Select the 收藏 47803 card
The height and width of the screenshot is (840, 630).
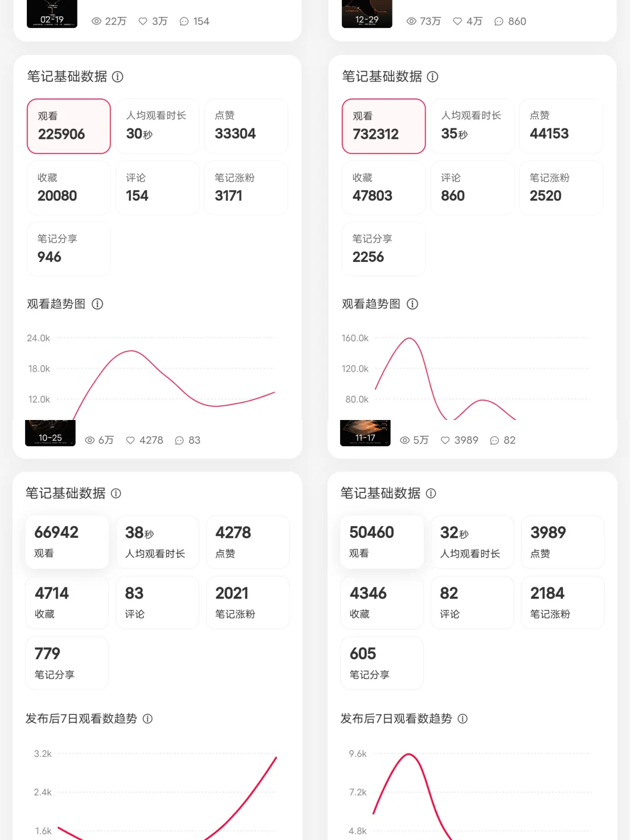[x=384, y=188]
